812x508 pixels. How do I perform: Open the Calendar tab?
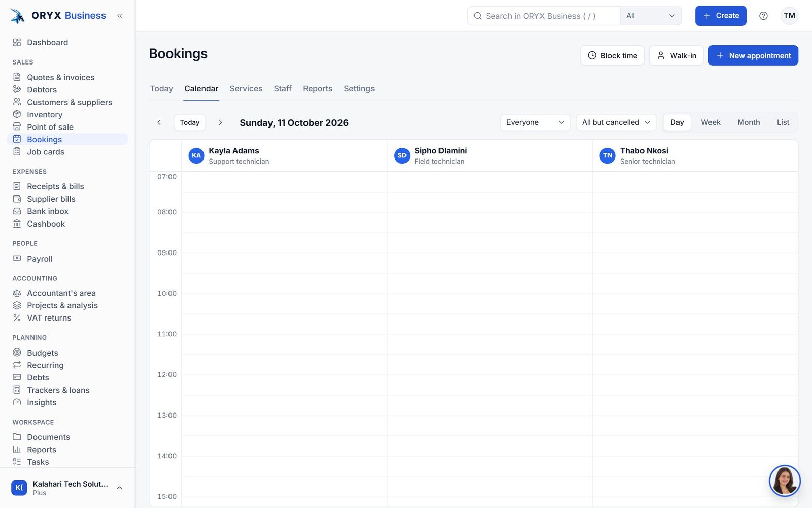(x=201, y=89)
